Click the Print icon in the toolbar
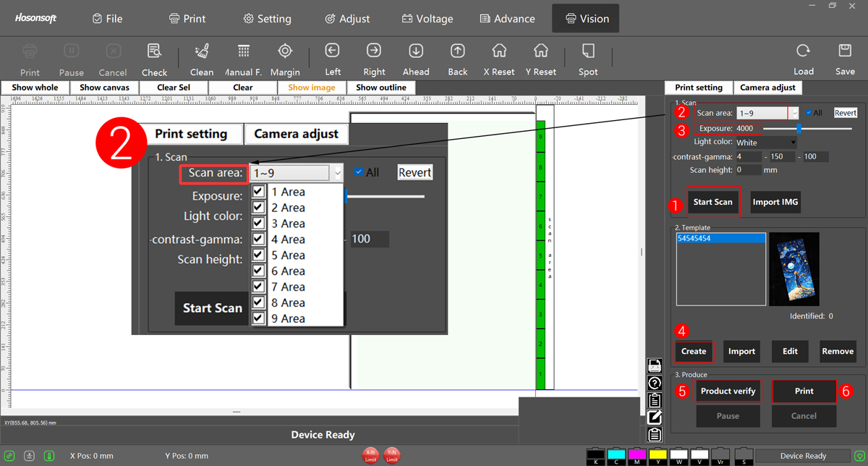The width and height of the screenshot is (868, 466). (30, 51)
